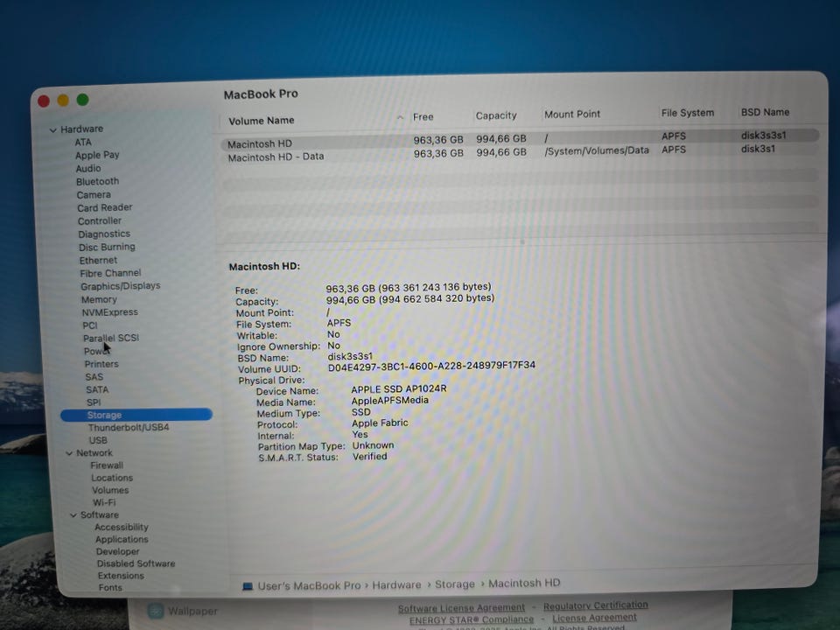Collapse the Network section chevron
The image size is (840, 630).
pos(69,454)
